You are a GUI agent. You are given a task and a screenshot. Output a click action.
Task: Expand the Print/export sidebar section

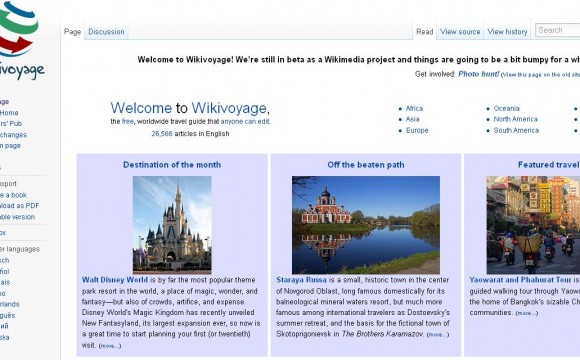click(x=8, y=184)
